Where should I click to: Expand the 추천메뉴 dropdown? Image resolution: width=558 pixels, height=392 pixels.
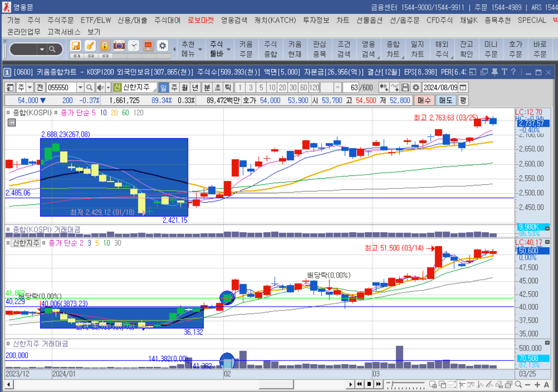[200, 49]
